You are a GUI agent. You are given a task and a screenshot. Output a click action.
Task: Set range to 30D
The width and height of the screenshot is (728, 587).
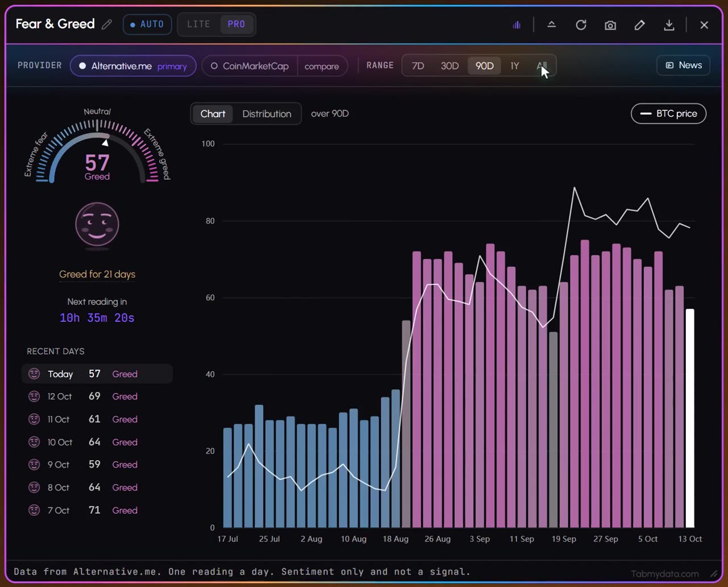(x=450, y=66)
